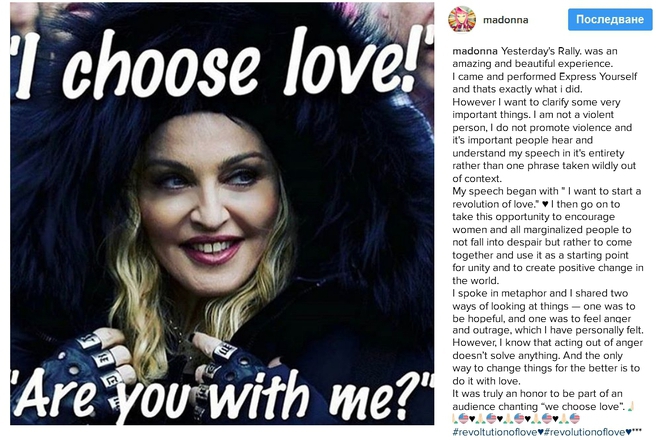The width and height of the screenshot is (660, 440).
Task: Click the blue Последване follow button
Action: pyautogui.click(x=610, y=19)
